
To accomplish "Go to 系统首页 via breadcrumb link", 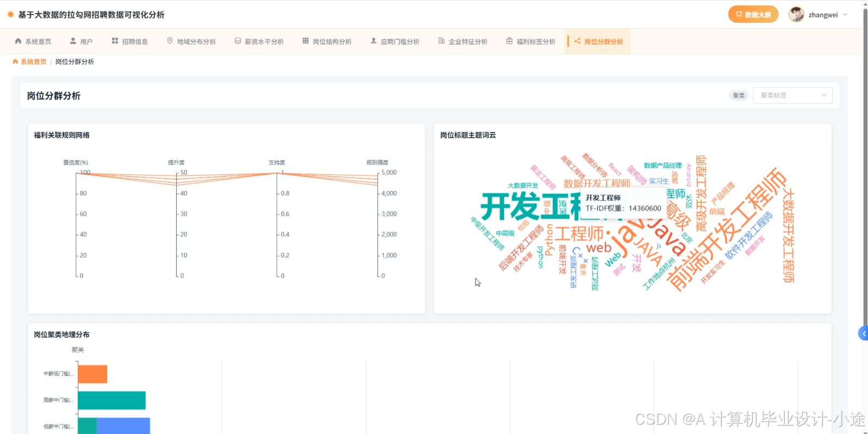I will point(34,62).
